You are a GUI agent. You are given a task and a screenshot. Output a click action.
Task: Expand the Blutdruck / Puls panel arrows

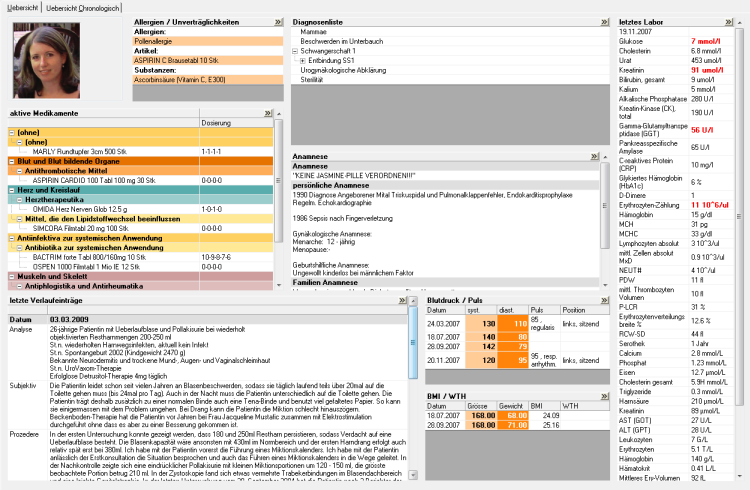click(x=605, y=301)
